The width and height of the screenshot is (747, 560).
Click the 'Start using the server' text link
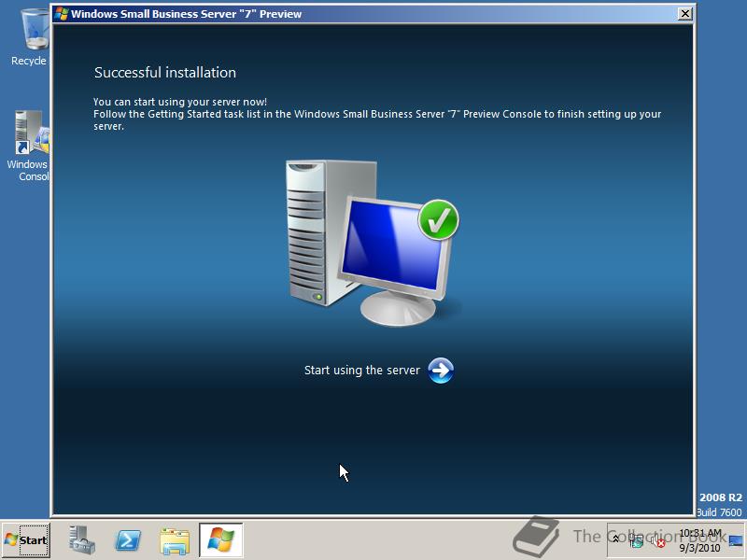pyautogui.click(x=362, y=370)
